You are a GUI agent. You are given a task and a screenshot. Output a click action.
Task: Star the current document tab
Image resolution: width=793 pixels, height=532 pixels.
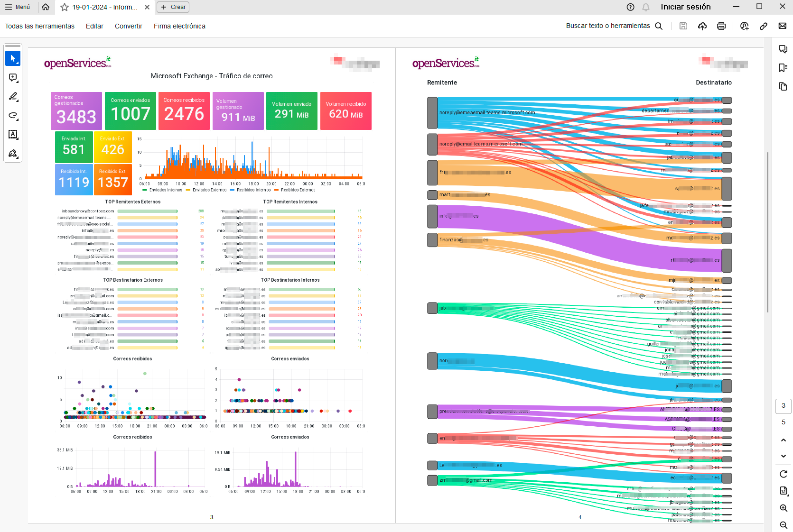click(x=65, y=7)
